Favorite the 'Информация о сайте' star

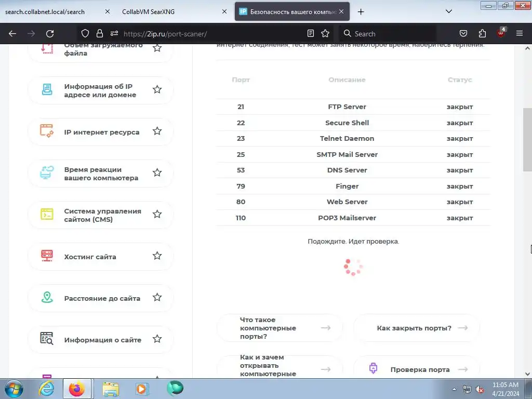click(157, 339)
